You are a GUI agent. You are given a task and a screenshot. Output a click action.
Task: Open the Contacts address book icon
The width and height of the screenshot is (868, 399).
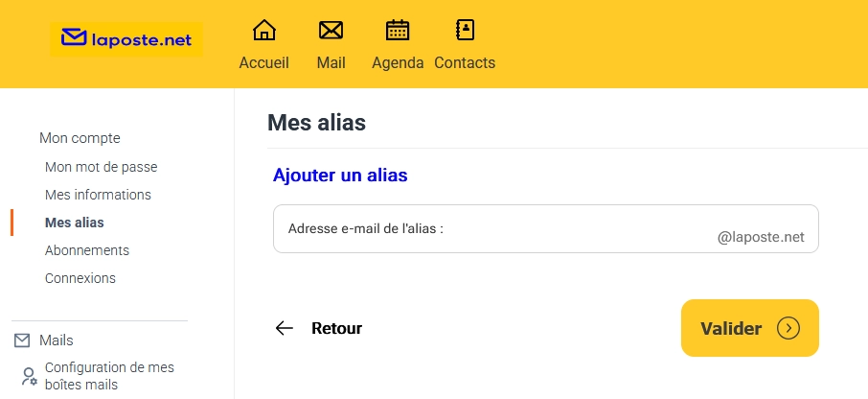465,31
